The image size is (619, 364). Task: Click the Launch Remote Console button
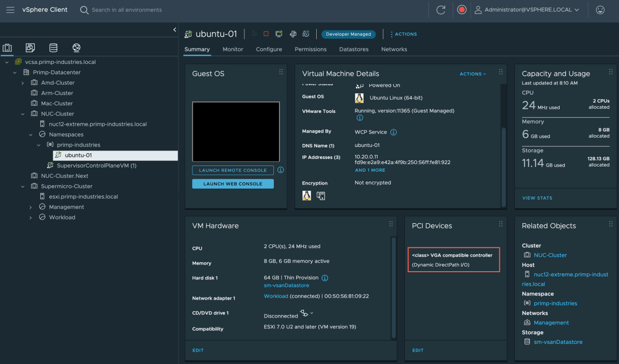coord(233,170)
